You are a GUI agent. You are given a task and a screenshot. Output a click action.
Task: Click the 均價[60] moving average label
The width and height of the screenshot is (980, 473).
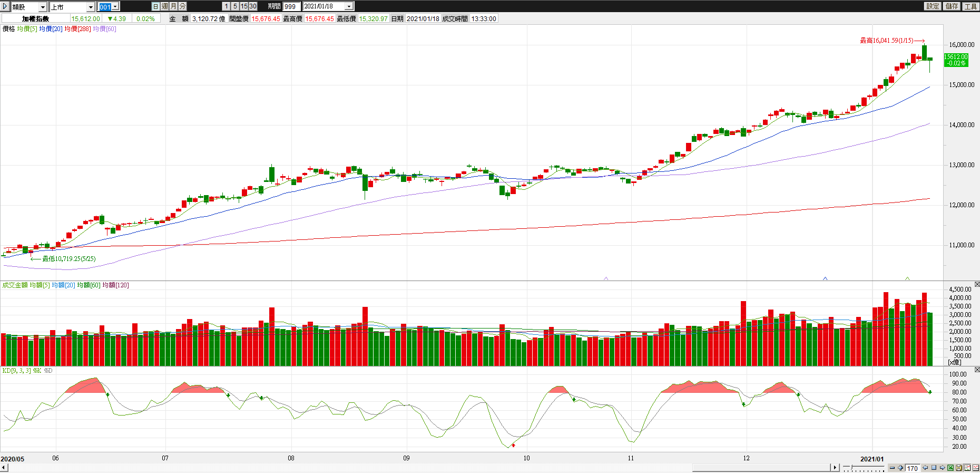coord(104,29)
